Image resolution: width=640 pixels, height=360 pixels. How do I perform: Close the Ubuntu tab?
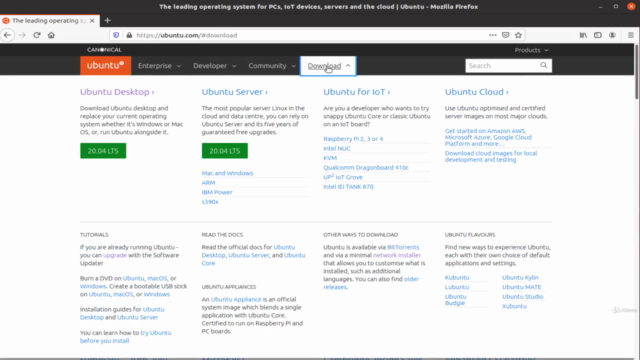(x=92, y=20)
